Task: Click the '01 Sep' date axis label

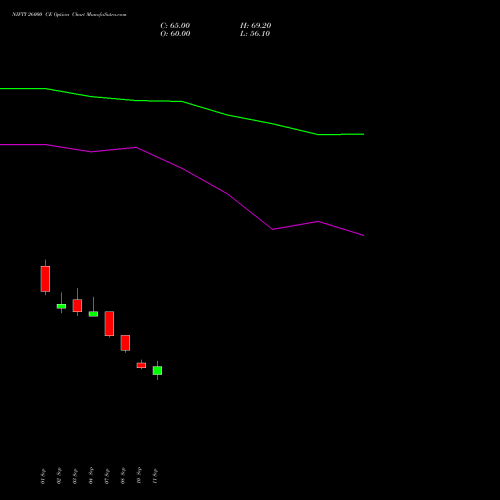Action: [43, 476]
